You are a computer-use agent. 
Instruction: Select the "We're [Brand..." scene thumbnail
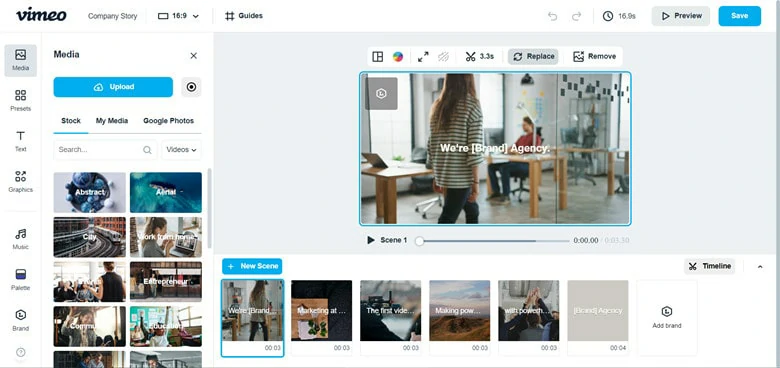253,318
